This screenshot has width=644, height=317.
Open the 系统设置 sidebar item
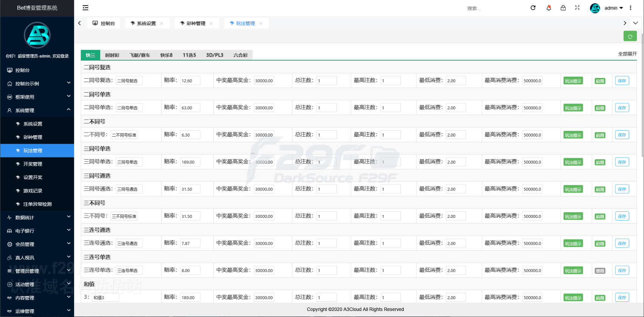tap(37, 124)
